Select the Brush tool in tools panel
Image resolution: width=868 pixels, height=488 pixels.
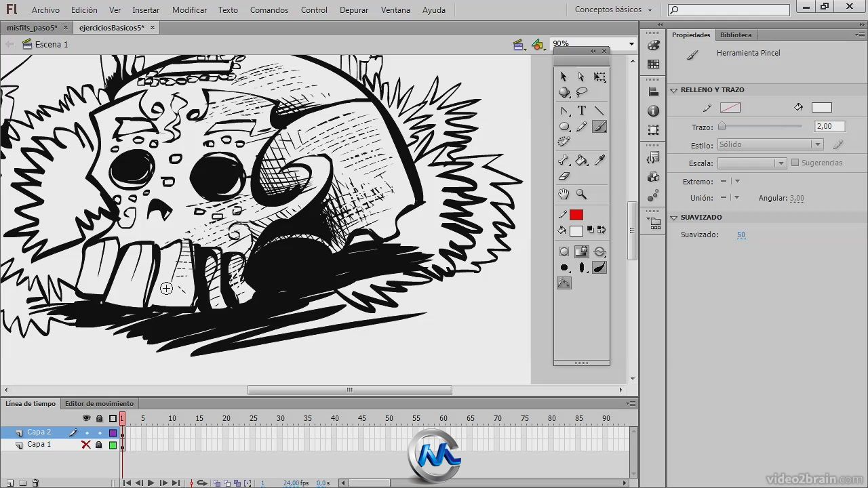point(599,127)
